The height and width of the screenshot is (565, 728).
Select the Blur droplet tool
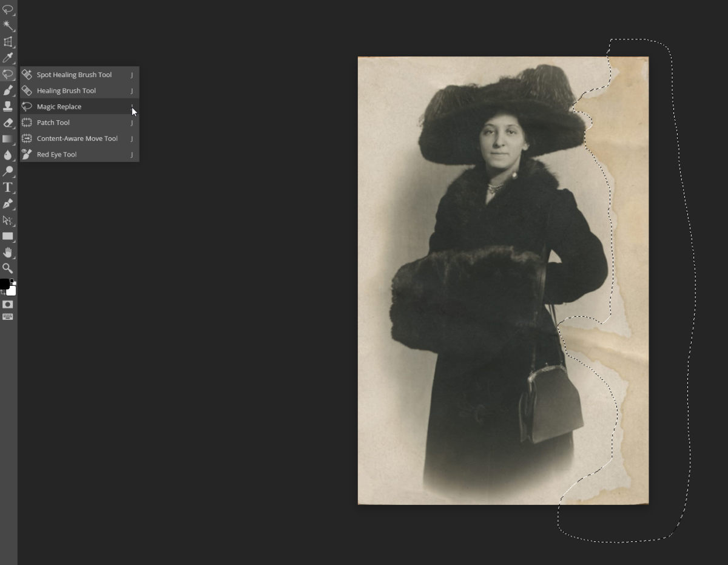tap(8, 155)
